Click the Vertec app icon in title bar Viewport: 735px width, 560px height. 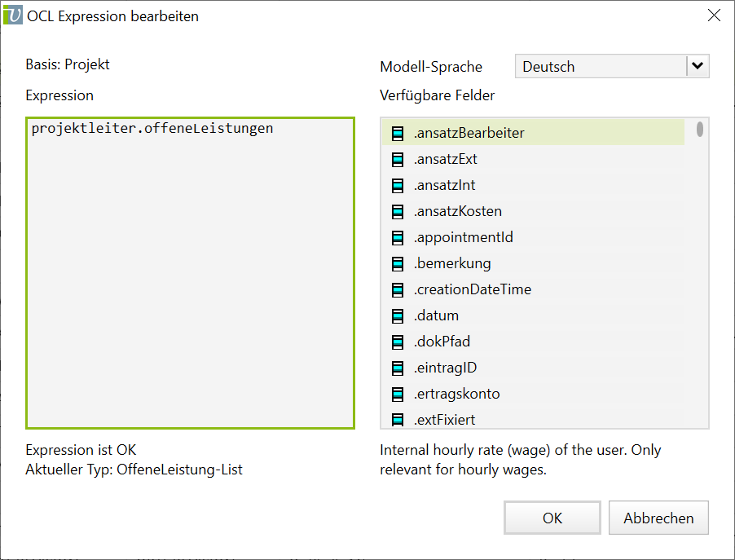pyautogui.click(x=13, y=15)
